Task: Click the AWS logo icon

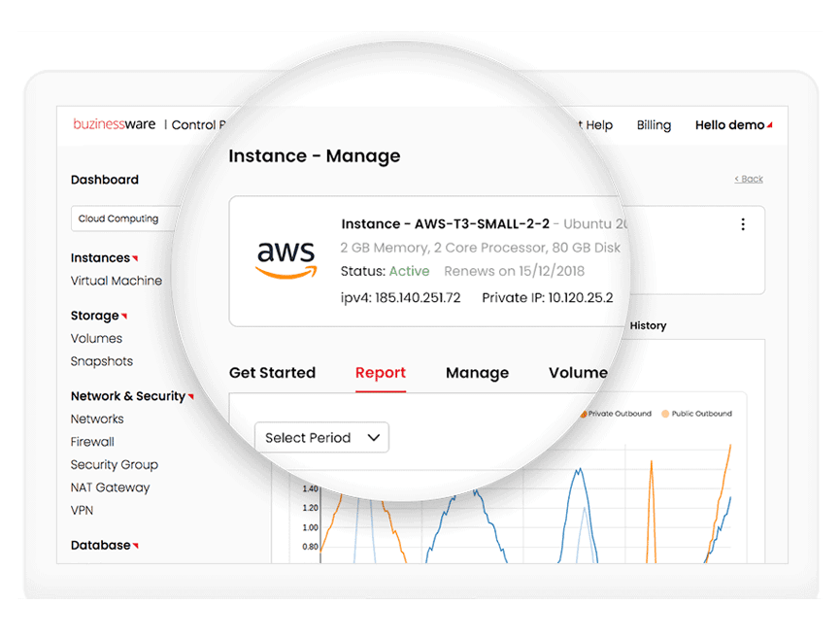Action: click(x=286, y=259)
